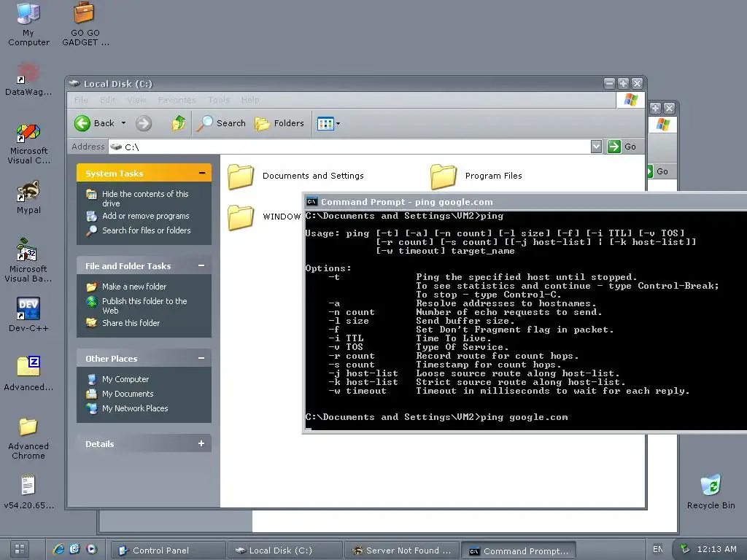Collapse the File and Folder Tasks panel
Viewport: 747px width, 560px height.
coord(201,265)
